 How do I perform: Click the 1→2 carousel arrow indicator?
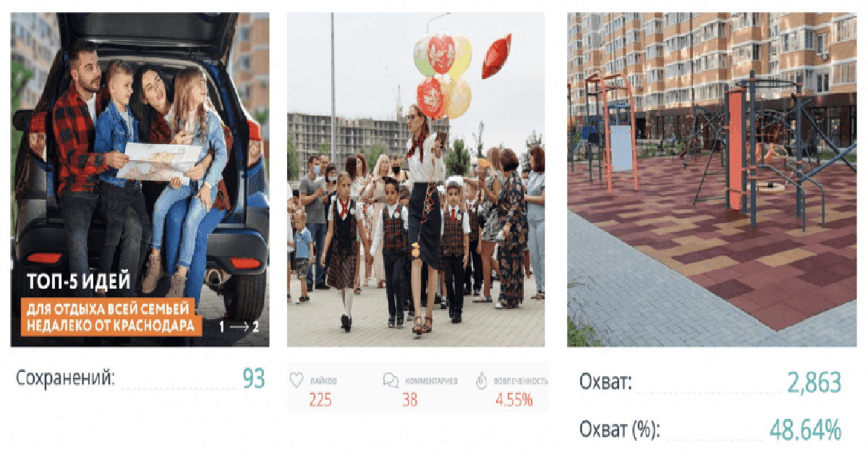point(239,326)
